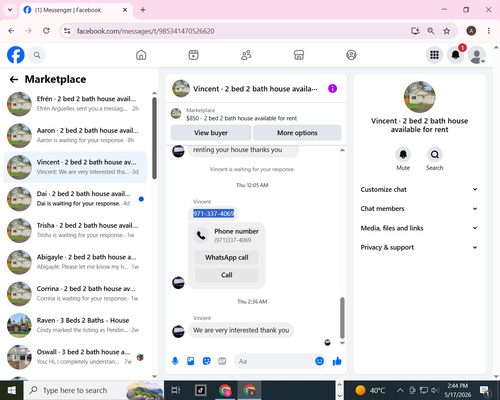Open the tab search dropdown arrow
The image size is (500, 400).
click(10, 10)
